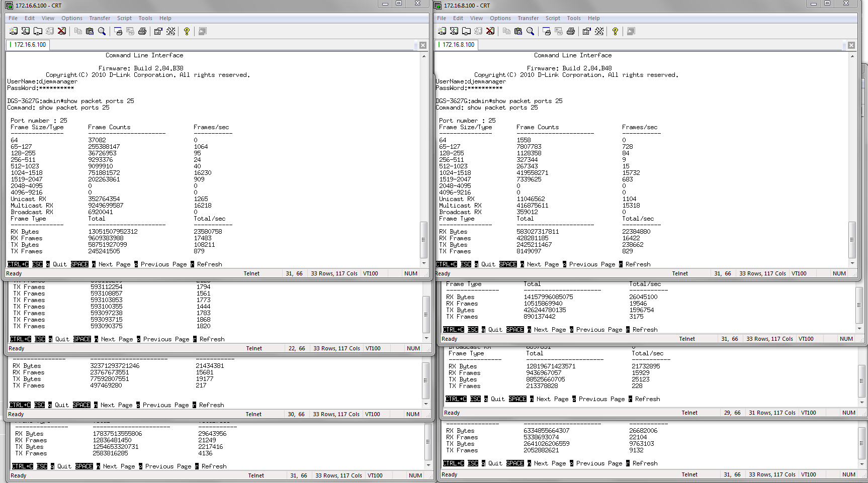Open Help menu in 172.16.6.100 window

click(165, 18)
